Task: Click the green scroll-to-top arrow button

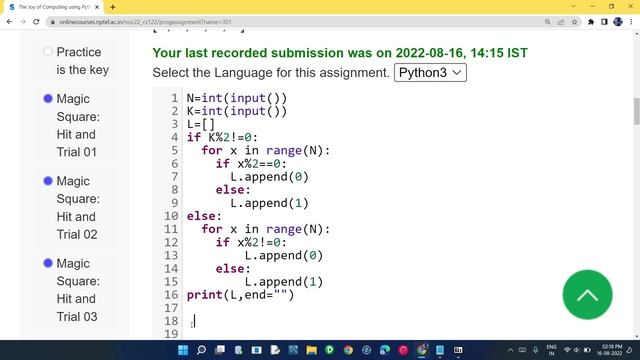Action: click(x=587, y=295)
